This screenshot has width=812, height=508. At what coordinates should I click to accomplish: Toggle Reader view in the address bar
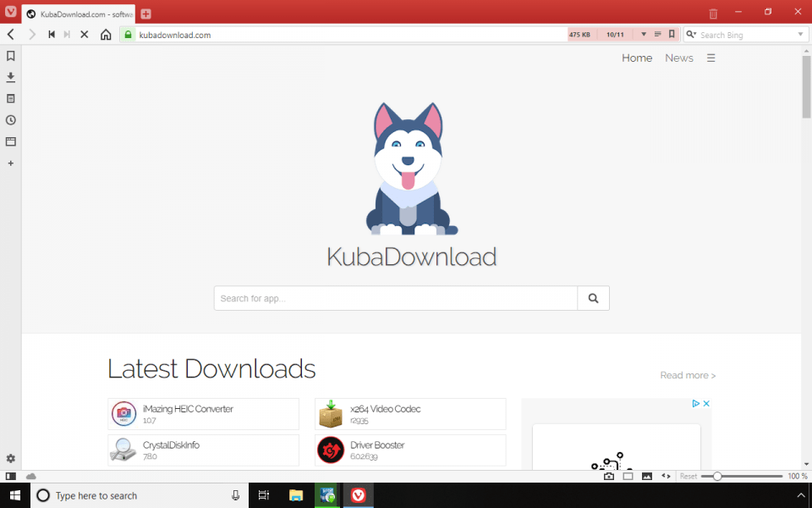click(658, 35)
